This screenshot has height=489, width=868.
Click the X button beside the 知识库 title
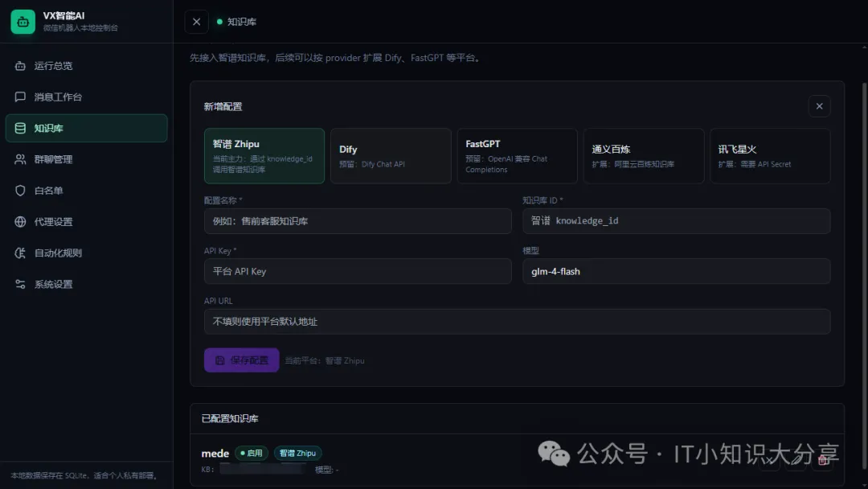[x=197, y=22]
